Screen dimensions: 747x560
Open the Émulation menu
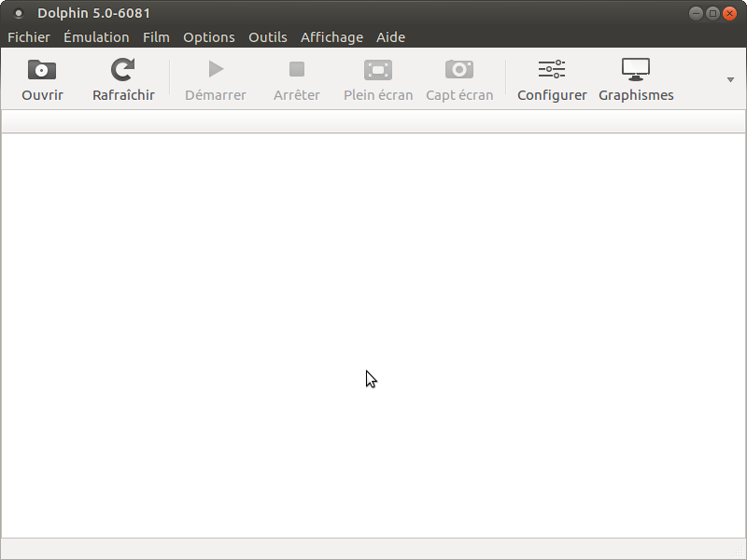[96, 37]
